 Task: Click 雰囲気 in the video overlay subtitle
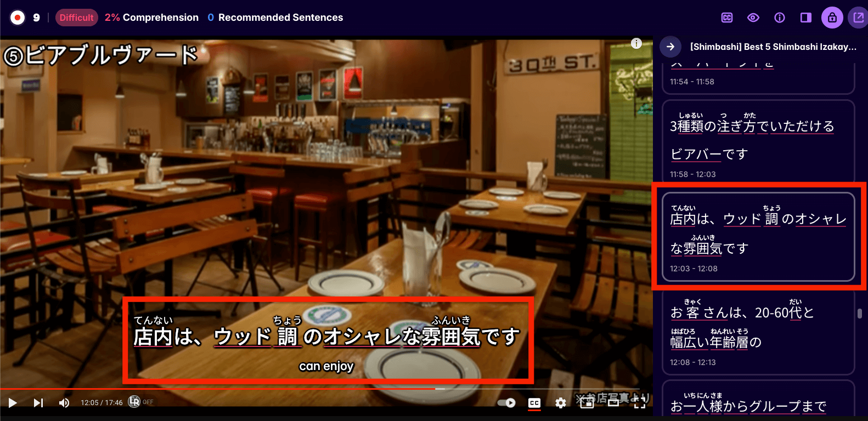click(x=451, y=337)
